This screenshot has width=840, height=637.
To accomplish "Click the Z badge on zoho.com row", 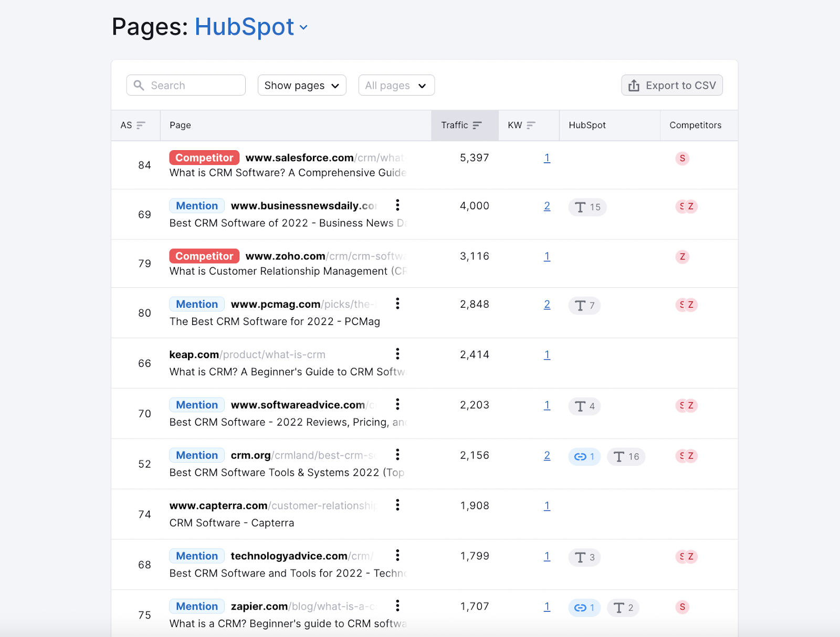I will coord(682,257).
